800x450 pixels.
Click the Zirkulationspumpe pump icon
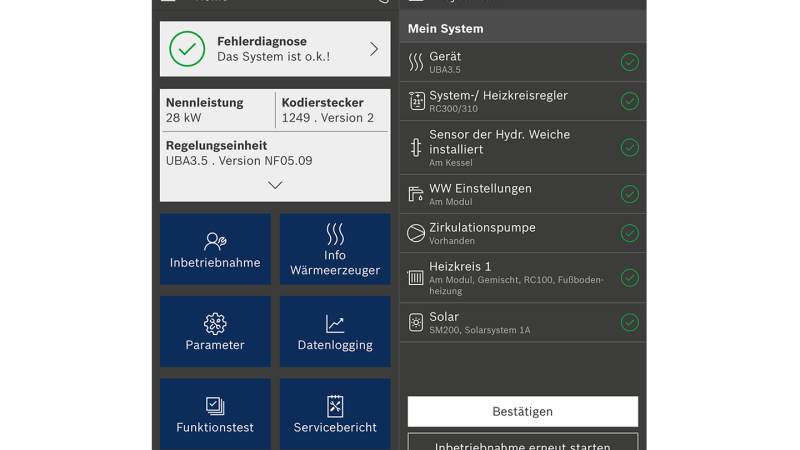pyautogui.click(x=416, y=233)
